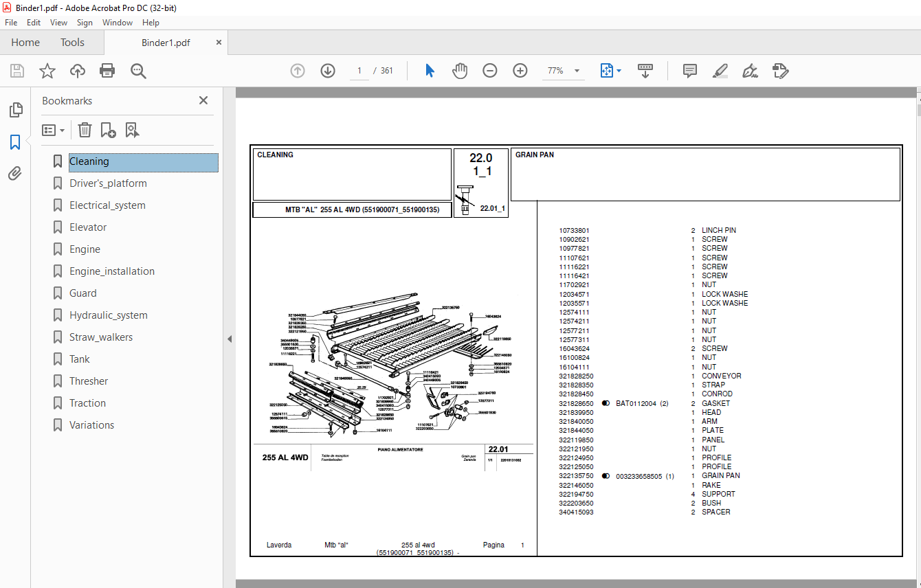
Task: Click the BAT0112004 replacement reference
Action: click(636, 403)
